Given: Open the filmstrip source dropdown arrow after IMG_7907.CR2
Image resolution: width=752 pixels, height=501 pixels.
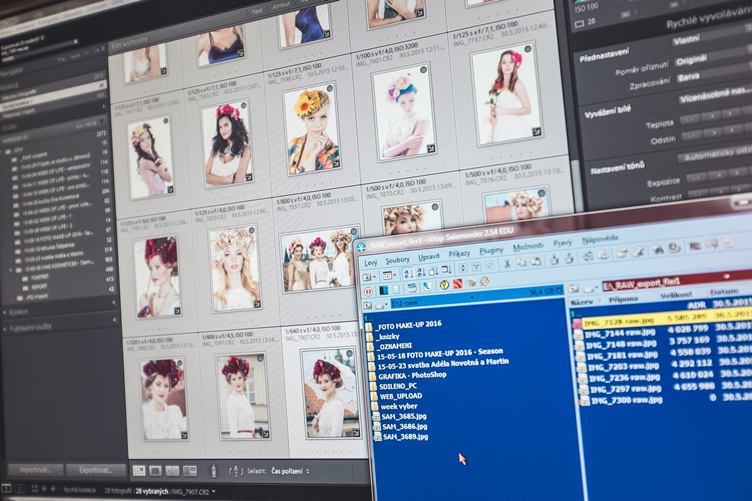Looking at the screenshot, I should (x=213, y=491).
